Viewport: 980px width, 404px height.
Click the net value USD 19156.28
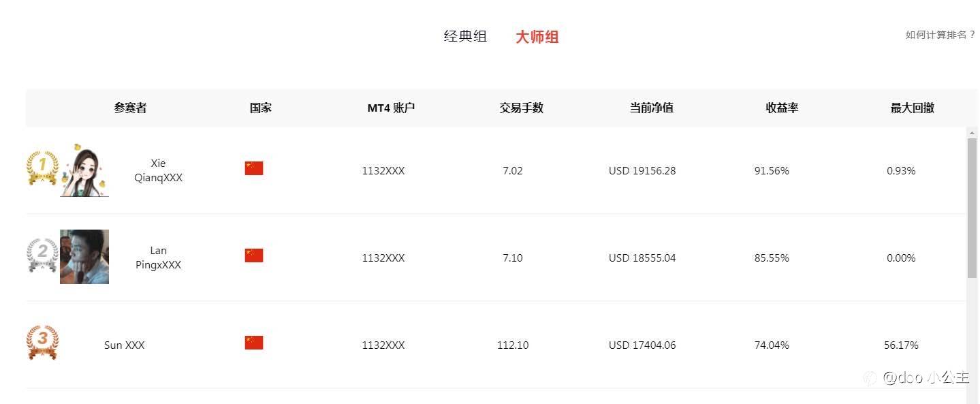(x=642, y=171)
